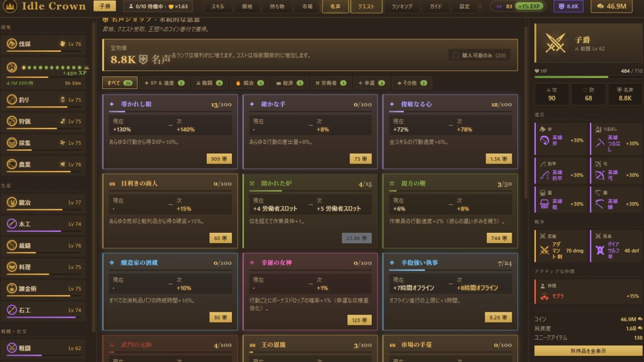Buy 幸運の女神 for 120 fame
The height and width of the screenshot is (362, 644).
[359, 320]
